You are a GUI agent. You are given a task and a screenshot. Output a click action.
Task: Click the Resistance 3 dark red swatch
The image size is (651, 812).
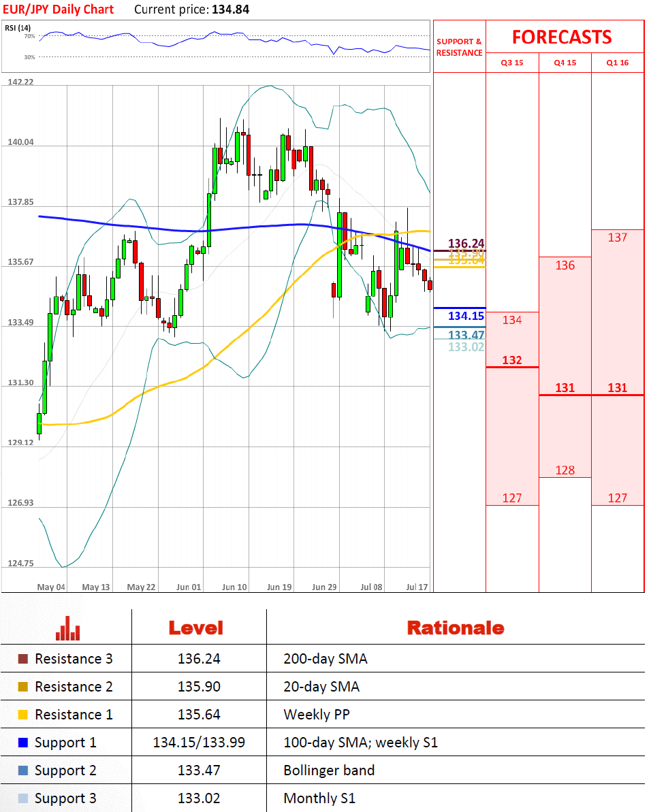[22, 659]
